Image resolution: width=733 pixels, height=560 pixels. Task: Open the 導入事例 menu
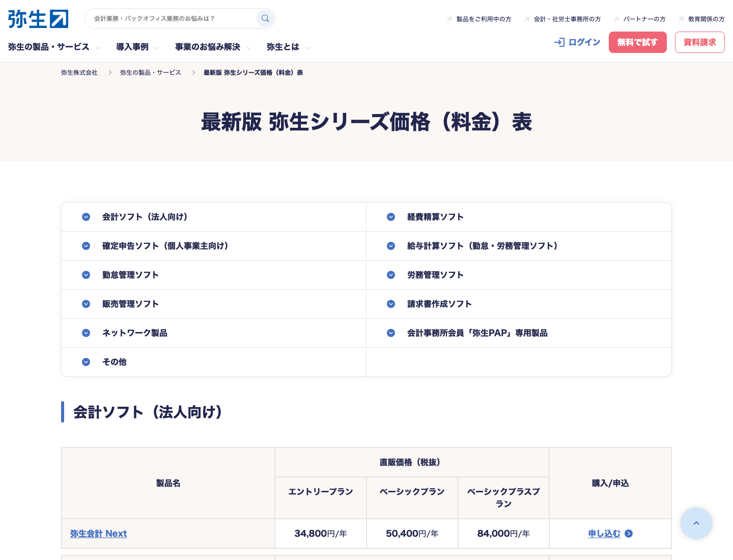pyautogui.click(x=132, y=47)
